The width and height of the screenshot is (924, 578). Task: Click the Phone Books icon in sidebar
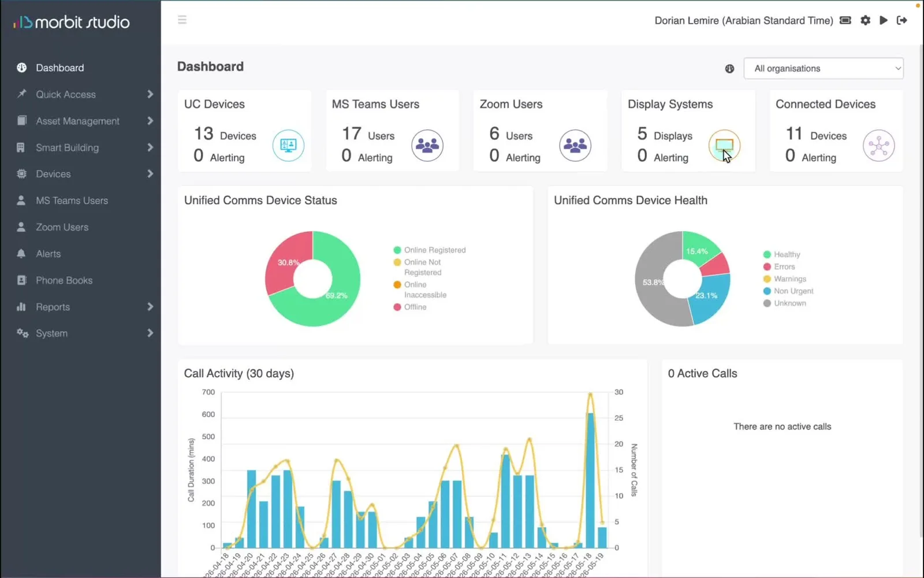(x=21, y=280)
